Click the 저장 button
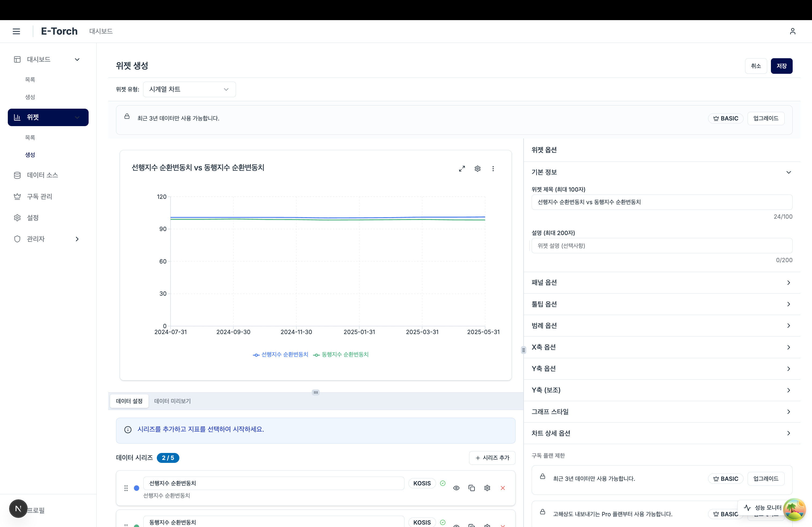The width and height of the screenshot is (812, 527). coord(781,66)
